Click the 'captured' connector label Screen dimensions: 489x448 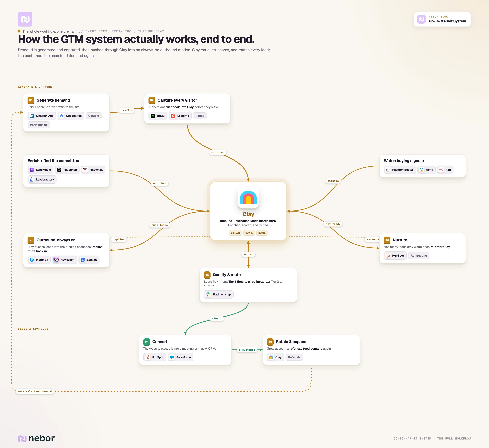click(218, 153)
